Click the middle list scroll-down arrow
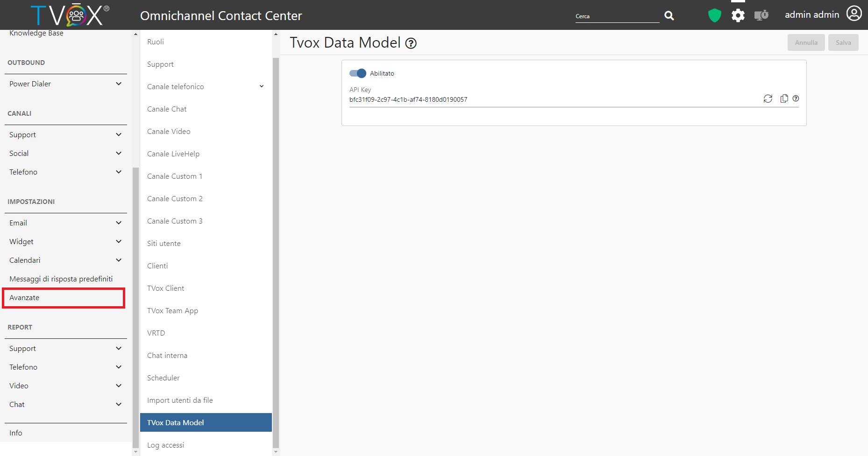This screenshot has width=868, height=456. pos(276,452)
